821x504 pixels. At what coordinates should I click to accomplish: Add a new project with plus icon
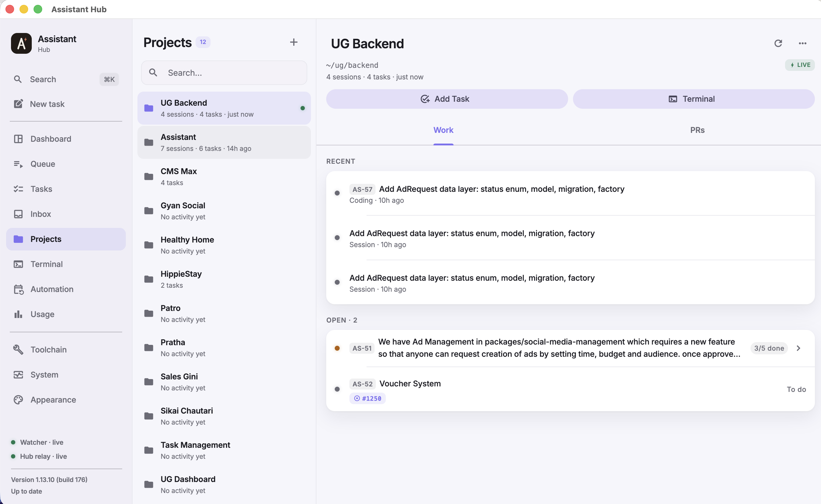click(294, 42)
